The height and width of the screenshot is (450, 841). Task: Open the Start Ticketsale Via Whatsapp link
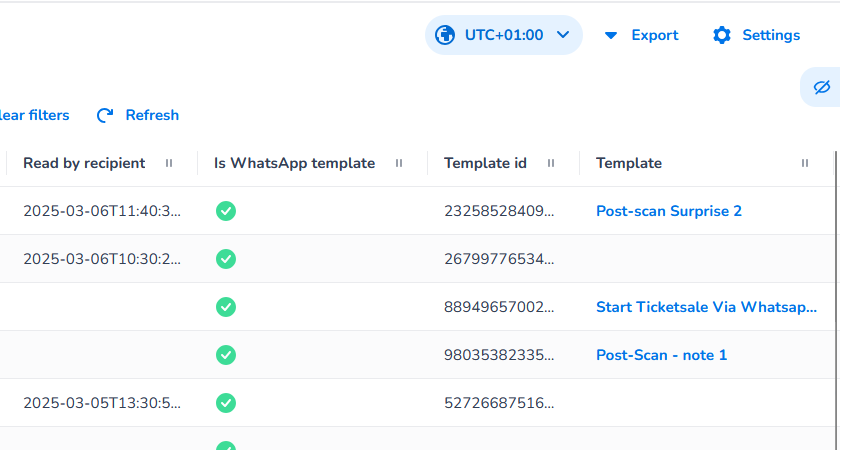(706, 307)
